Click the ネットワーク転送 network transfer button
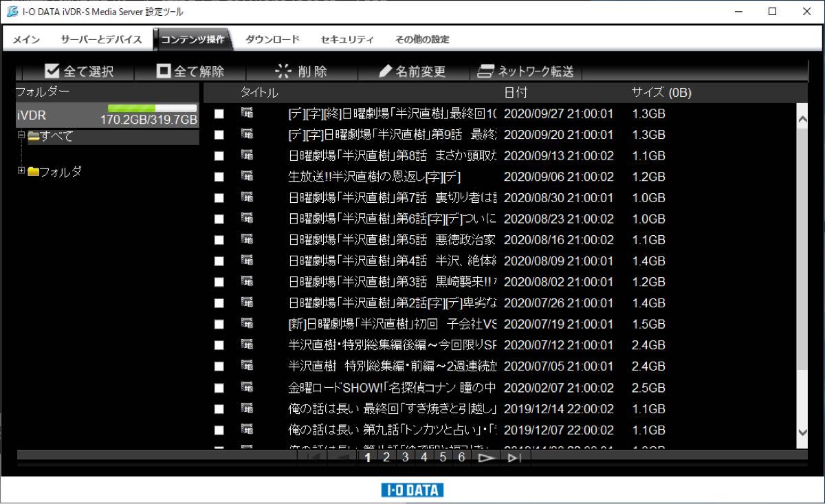 (x=526, y=72)
